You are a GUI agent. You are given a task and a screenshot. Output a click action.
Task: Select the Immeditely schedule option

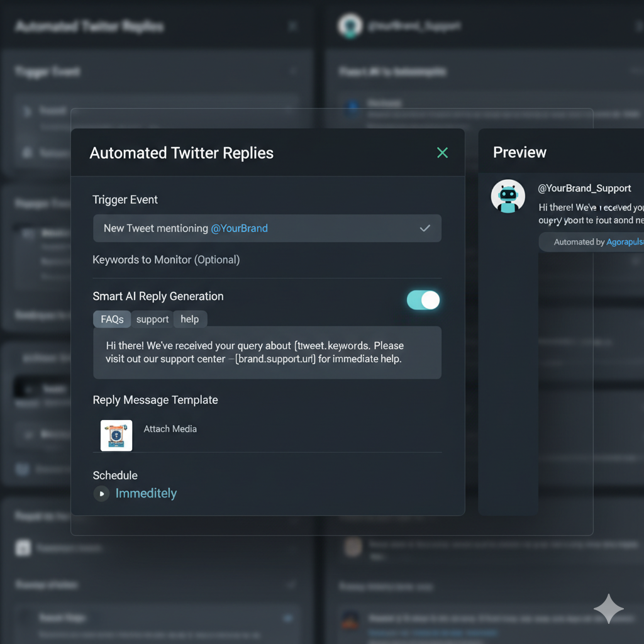coord(146,493)
